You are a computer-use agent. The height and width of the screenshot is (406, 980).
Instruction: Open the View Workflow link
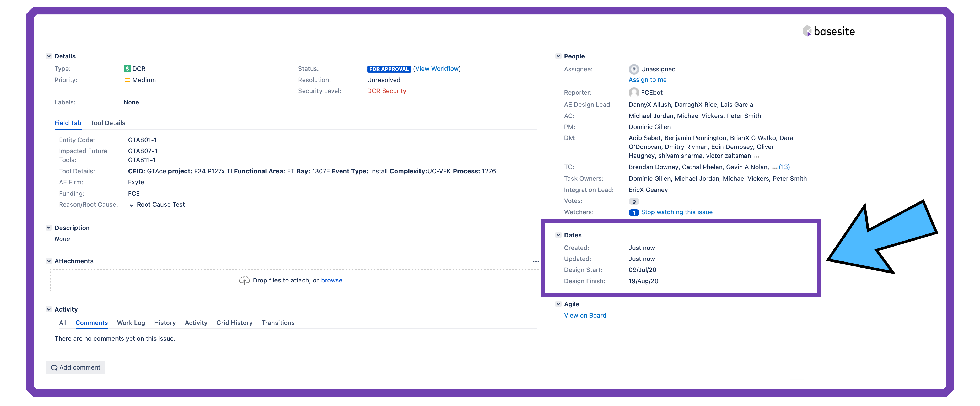pyautogui.click(x=437, y=68)
